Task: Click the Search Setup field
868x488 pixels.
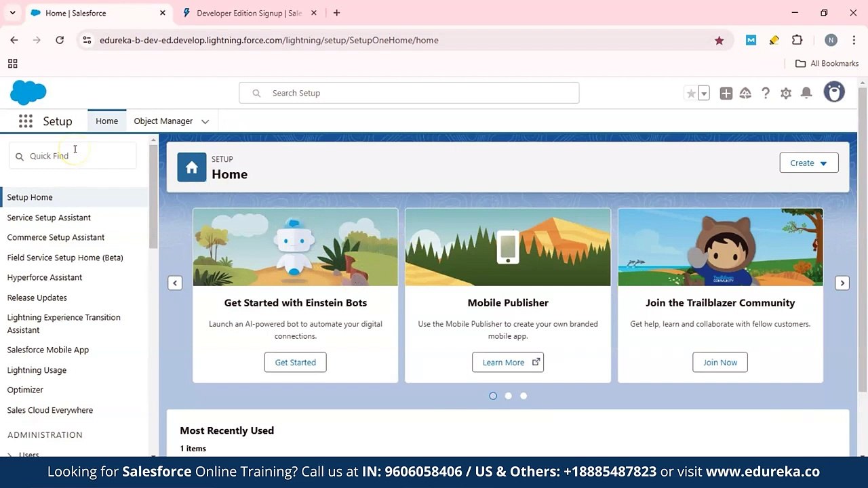Action: click(409, 93)
